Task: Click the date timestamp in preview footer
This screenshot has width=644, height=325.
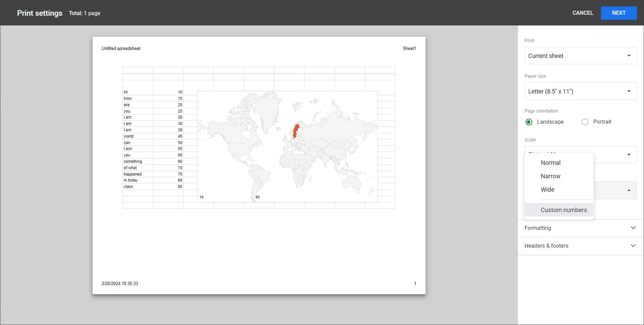Action: [x=120, y=283]
